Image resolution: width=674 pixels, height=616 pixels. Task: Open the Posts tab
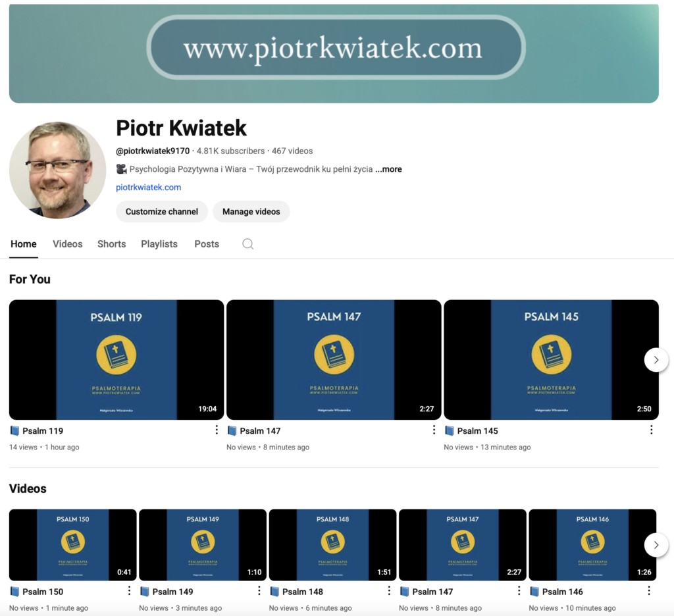[x=207, y=244]
